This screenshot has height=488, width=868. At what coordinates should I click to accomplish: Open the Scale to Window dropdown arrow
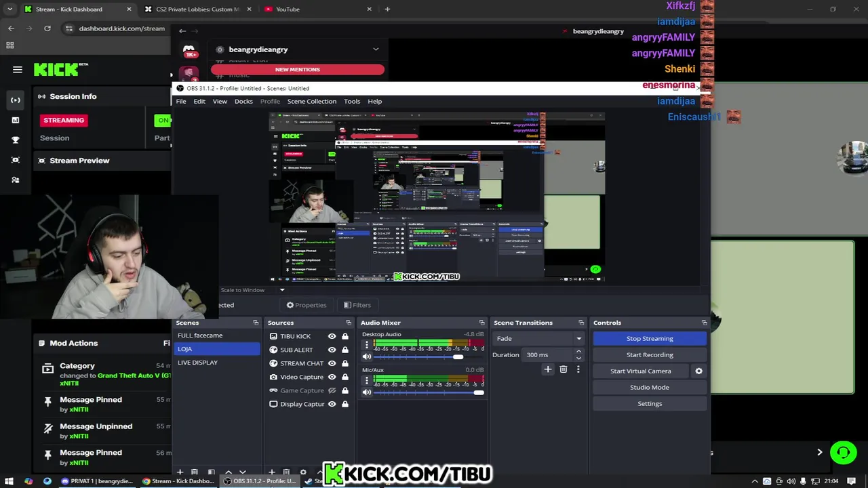click(282, 290)
